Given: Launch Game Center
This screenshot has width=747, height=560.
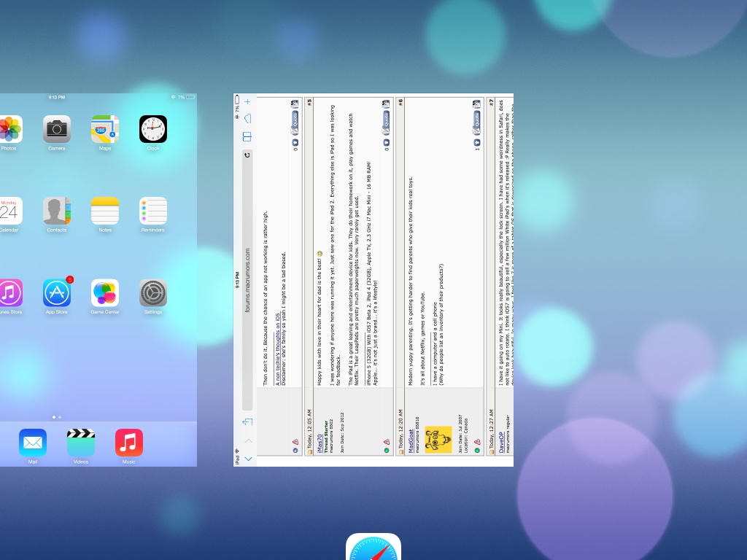Looking at the screenshot, I should pyautogui.click(x=105, y=292).
